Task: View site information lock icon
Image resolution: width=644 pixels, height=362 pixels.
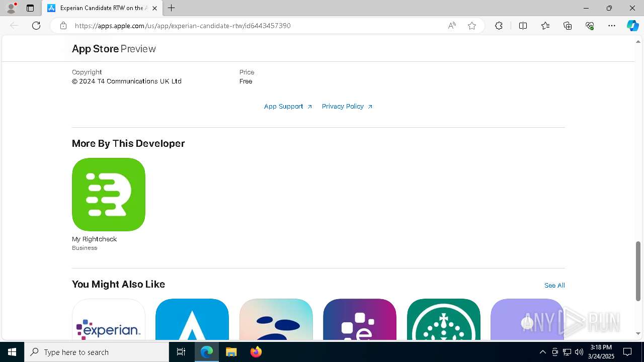Action: pos(63,26)
